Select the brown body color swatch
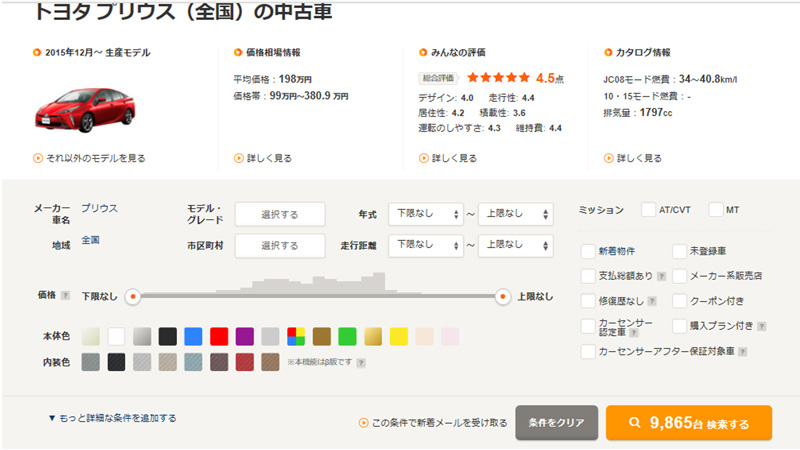 [321, 336]
